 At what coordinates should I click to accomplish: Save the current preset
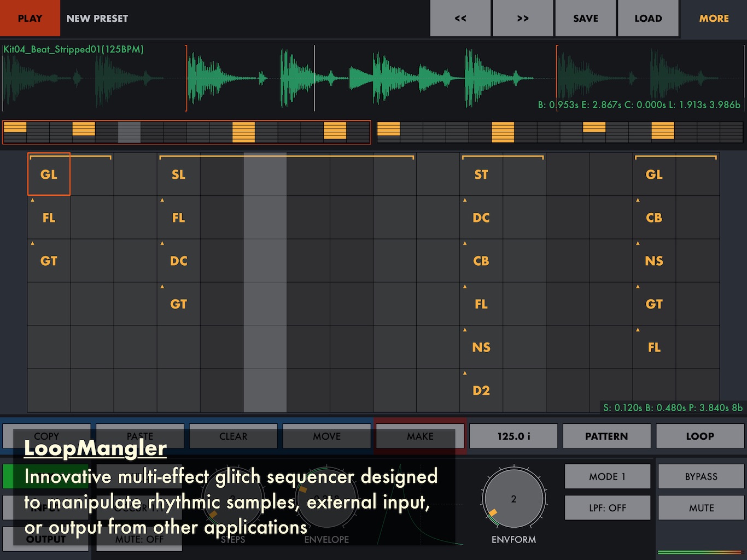(x=586, y=18)
